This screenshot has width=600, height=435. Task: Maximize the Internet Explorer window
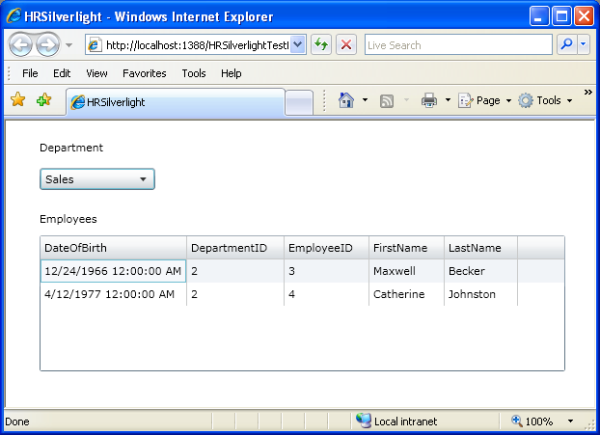click(562, 16)
